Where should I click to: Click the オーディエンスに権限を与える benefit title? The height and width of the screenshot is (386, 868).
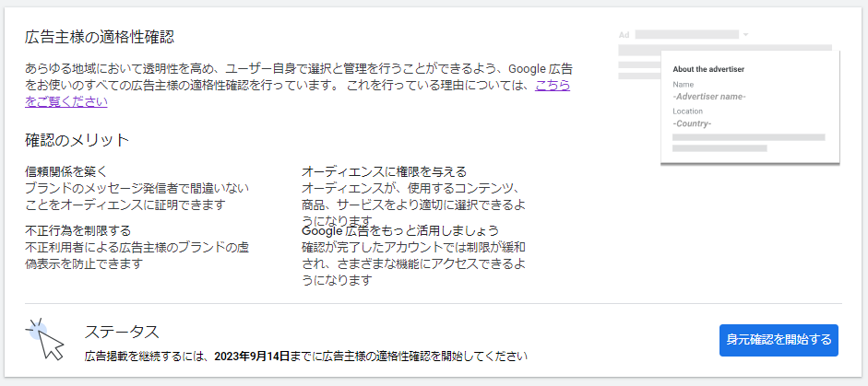pyautogui.click(x=384, y=171)
